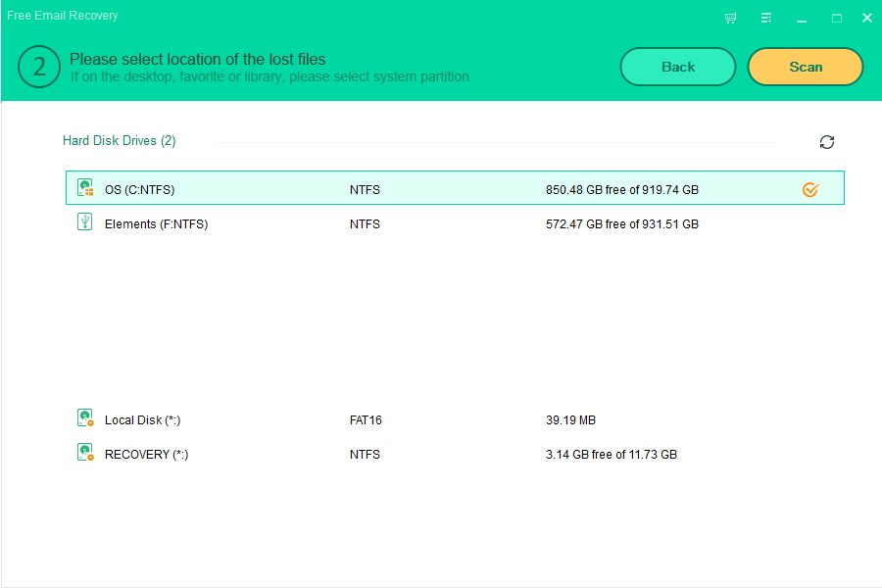This screenshot has width=882, height=588.
Task: Minimize the Free Email Recovery window
Action: tap(802, 18)
